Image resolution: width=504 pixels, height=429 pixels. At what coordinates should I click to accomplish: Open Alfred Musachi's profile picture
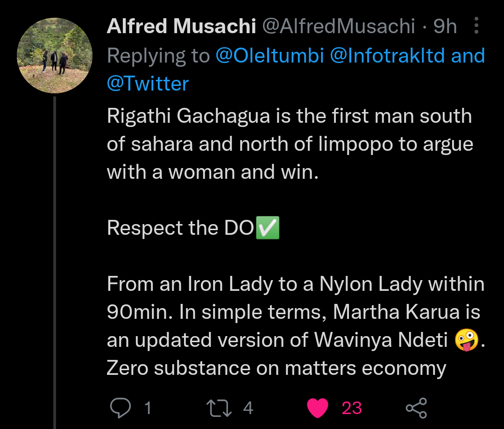(55, 56)
